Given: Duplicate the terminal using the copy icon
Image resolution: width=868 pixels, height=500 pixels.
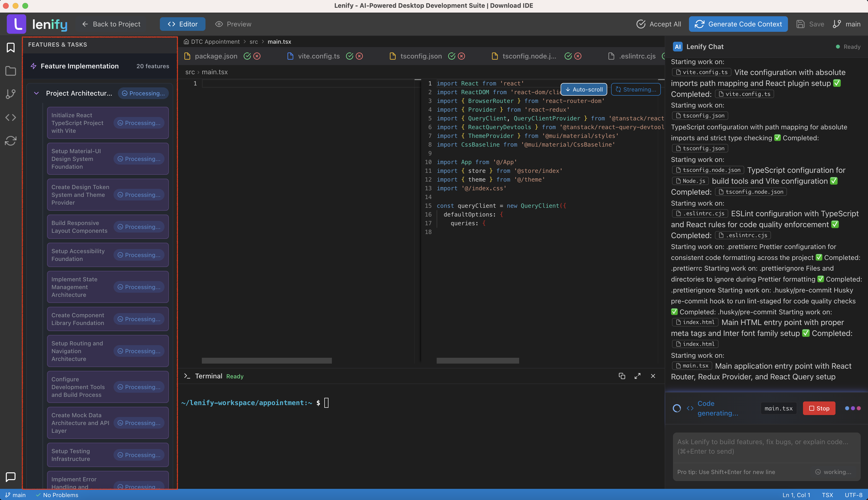Looking at the screenshot, I should [x=622, y=376].
